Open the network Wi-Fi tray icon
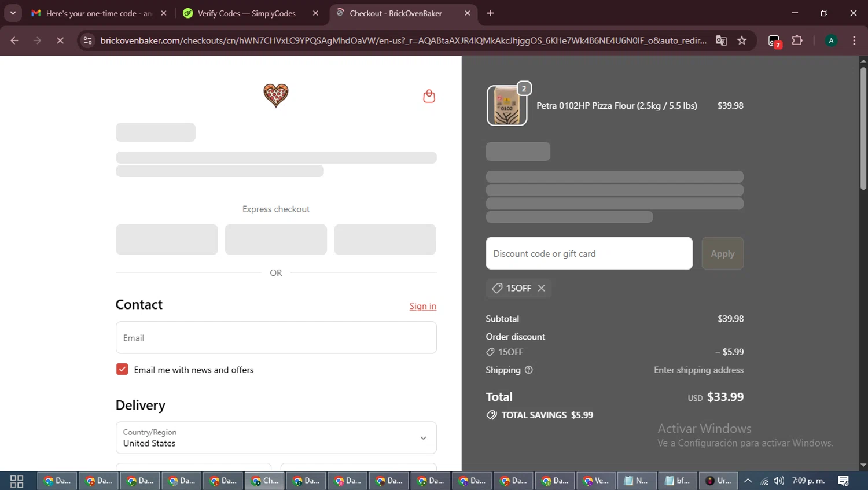The image size is (868, 490). 764,481
